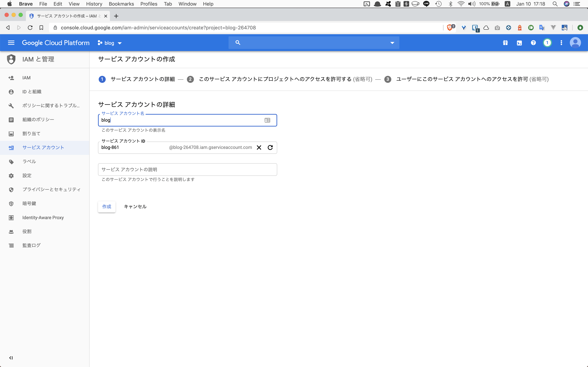Select 暗号鍵 in the IAM sidebar
This screenshot has height=367, width=588.
(x=29, y=203)
